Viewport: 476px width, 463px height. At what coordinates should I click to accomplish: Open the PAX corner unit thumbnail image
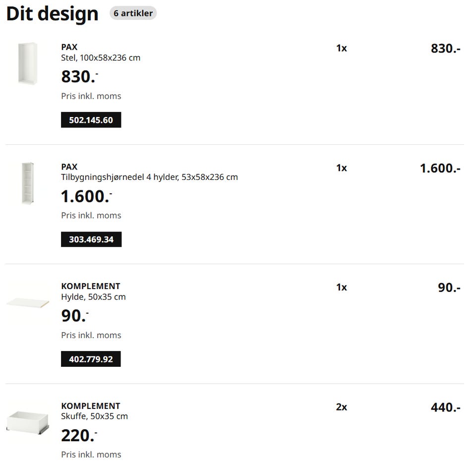pyautogui.click(x=28, y=183)
